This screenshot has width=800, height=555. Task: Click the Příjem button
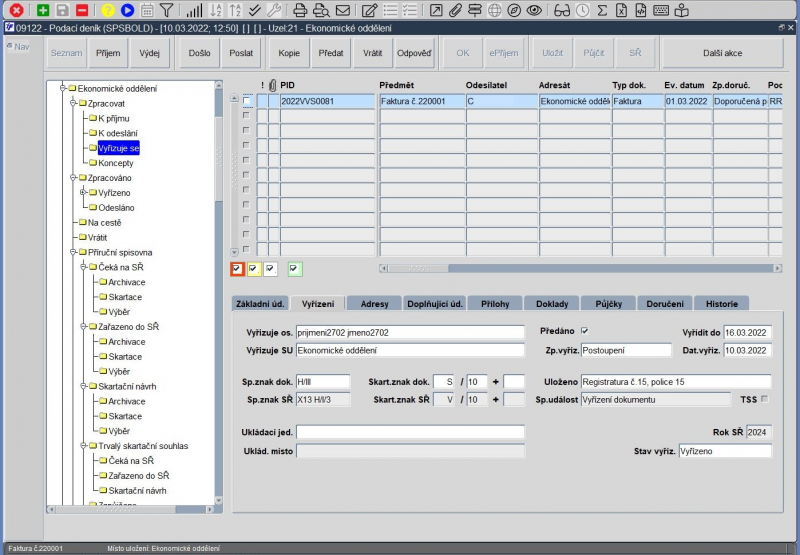108,53
